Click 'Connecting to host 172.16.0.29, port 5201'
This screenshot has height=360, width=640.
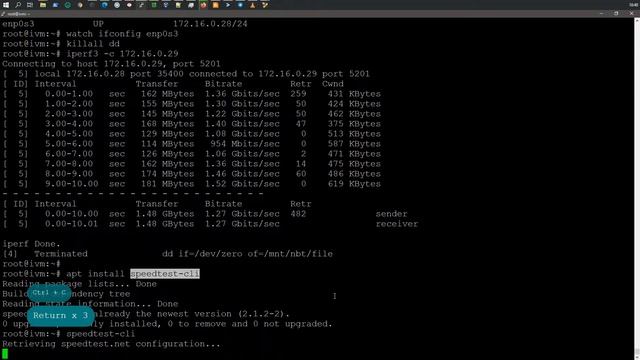point(111,64)
